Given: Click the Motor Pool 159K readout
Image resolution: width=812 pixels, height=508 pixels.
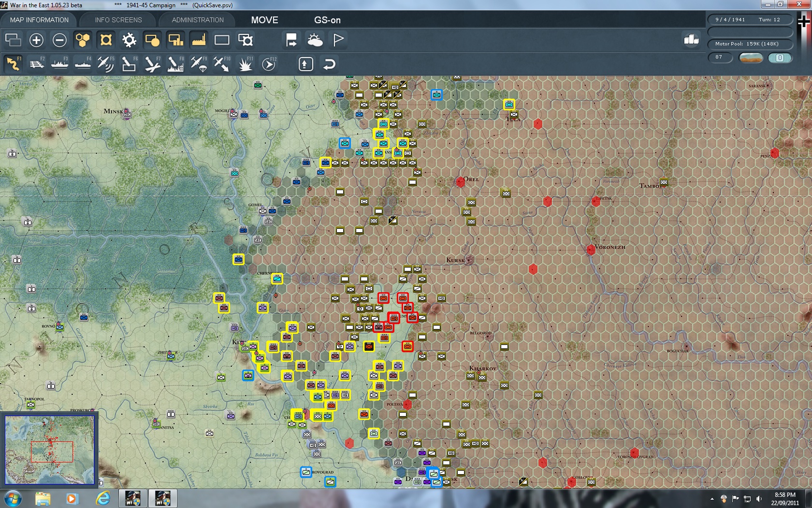Looking at the screenshot, I should click(750, 44).
